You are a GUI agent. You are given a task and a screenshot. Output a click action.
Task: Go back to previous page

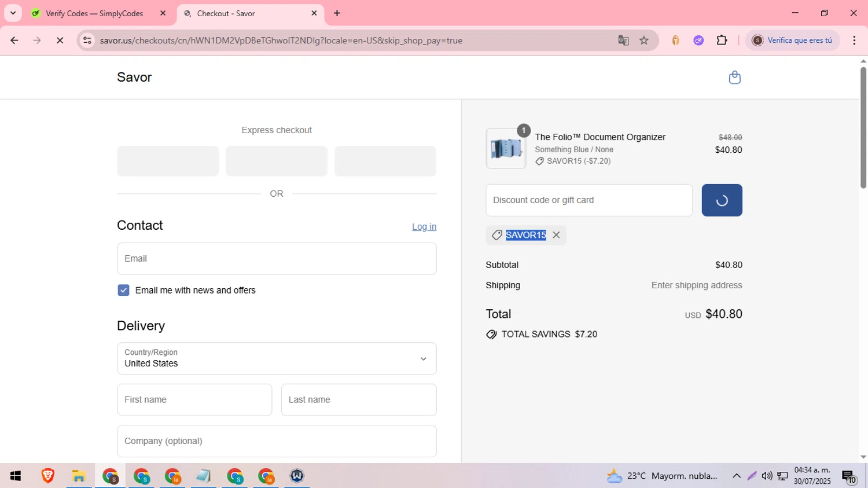[x=14, y=41]
